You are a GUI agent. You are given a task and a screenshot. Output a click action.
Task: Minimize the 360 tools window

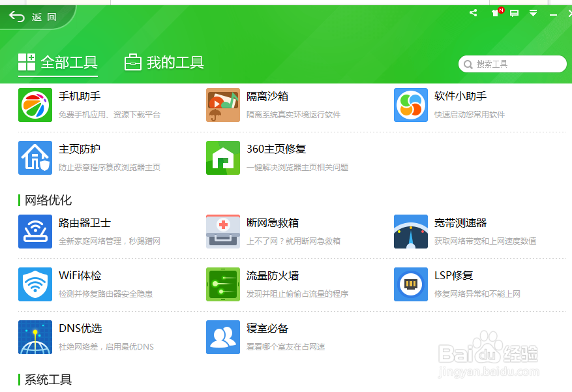(x=553, y=14)
